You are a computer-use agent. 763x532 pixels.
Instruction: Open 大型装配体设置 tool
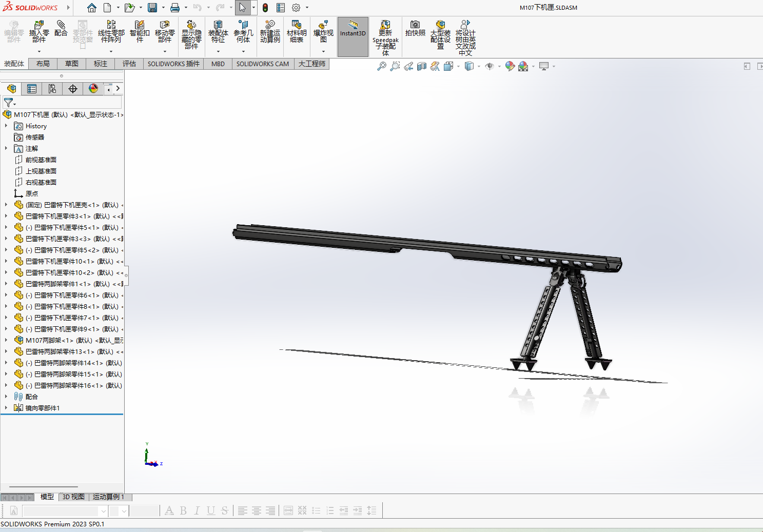(440, 35)
